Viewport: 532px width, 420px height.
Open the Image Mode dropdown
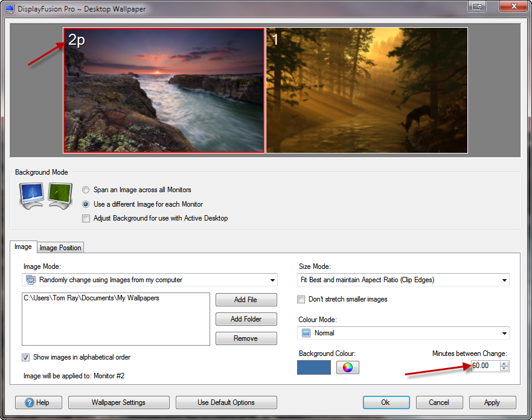pos(150,280)
